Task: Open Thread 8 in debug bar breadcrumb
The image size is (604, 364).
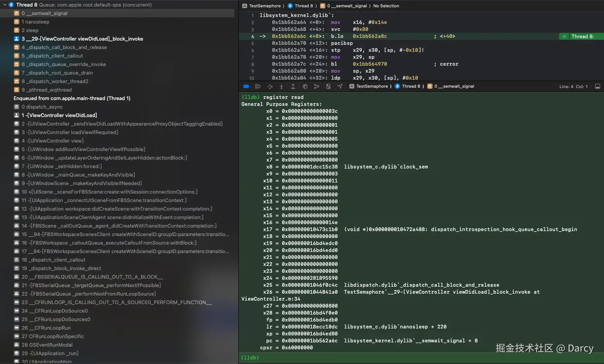Action: tap(408, 87)
